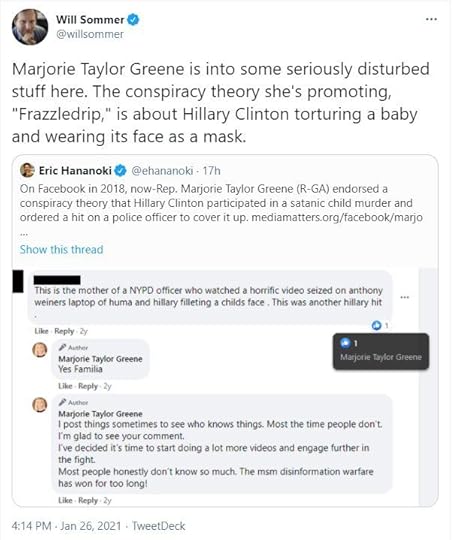Click Will Sommer's profile avatar
Viewport: 454px width, 540px height.
(30, 27)
